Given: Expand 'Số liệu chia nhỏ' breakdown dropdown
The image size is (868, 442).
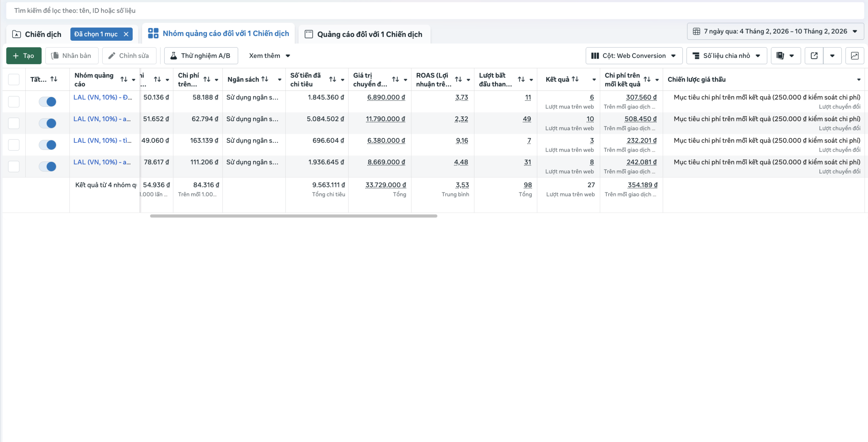Looking at the screenshot, I should point(726,56).
